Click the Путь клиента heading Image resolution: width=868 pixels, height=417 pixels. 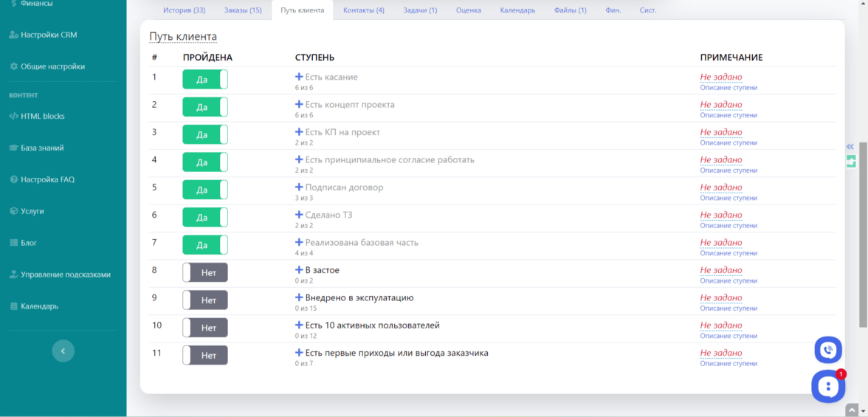[x=183, y=37]
